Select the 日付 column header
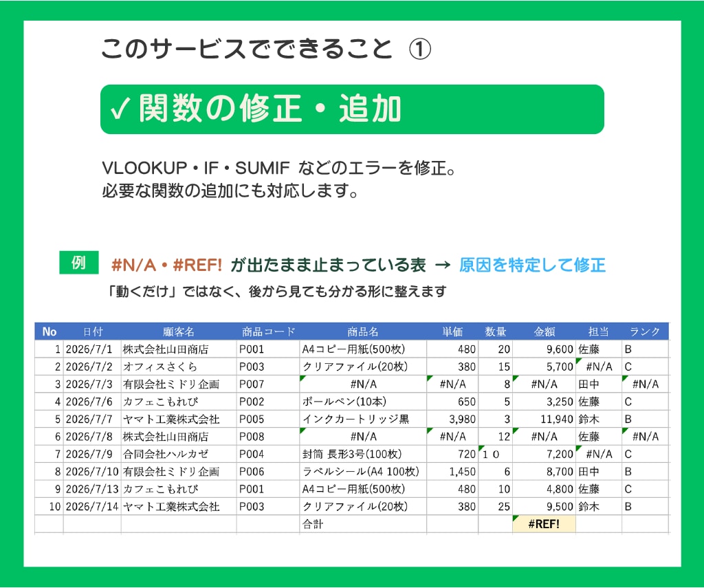 [93, 331]
